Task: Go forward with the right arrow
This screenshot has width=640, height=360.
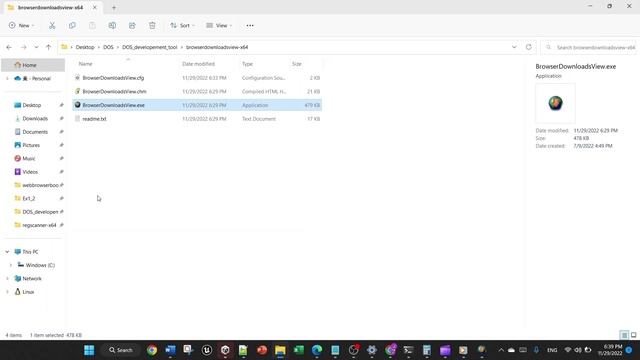Action: coord(23,47)
